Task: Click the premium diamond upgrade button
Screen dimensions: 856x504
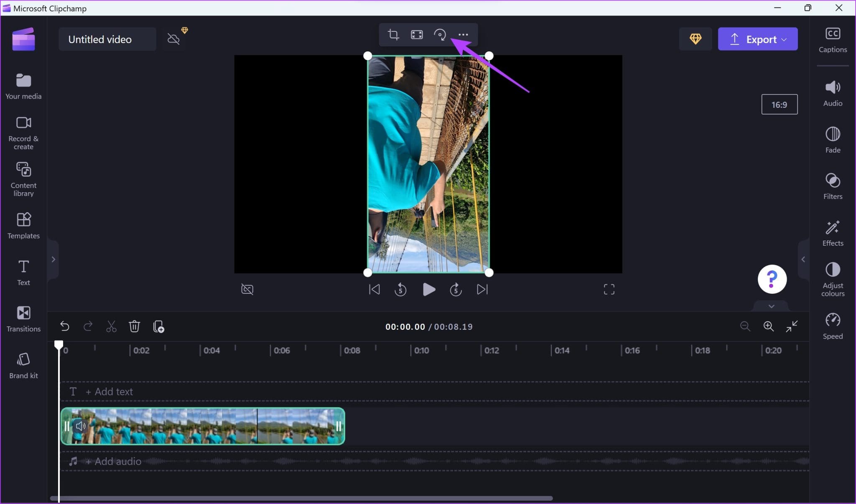Action: [695, 39]
